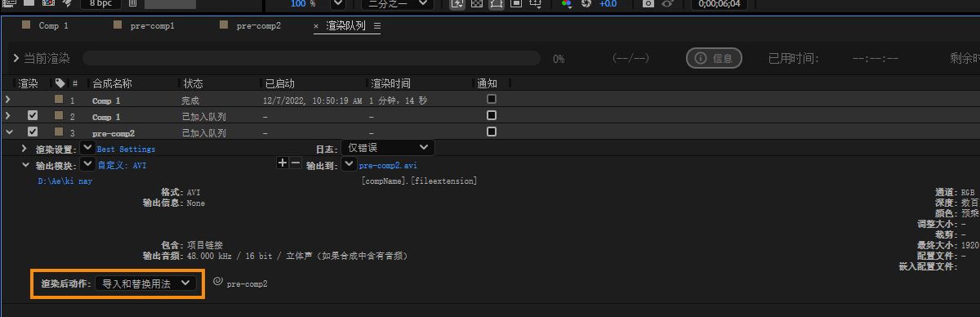The height and width of the screenshot is (317, 980).
Task: Open the 输出模块 template dropdown
Action: pyautogui.click(x=88, y=163)
